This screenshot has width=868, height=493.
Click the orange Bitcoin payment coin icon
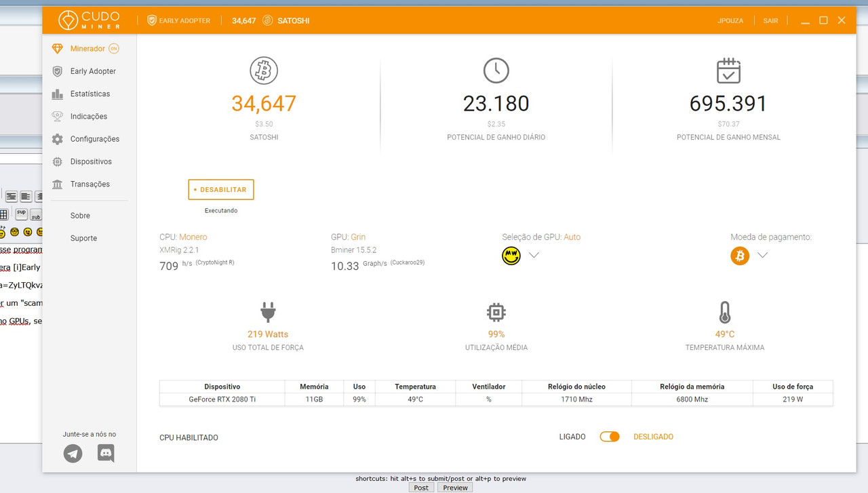coord(740,256)
